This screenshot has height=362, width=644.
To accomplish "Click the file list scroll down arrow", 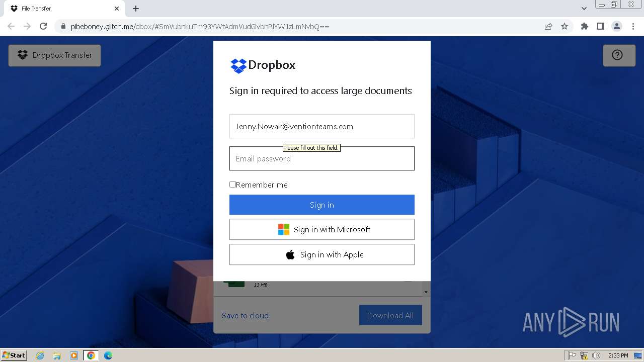I will pyautogui.click(x=426, y=292).
